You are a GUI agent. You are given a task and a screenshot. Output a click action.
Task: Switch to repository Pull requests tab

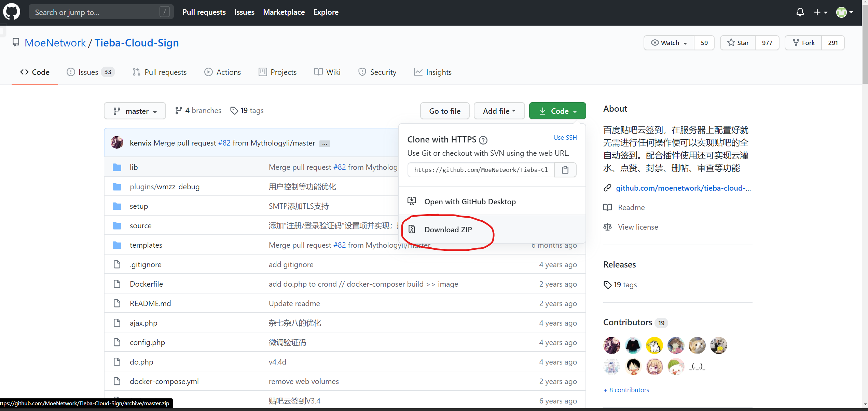tap(160, 72)
